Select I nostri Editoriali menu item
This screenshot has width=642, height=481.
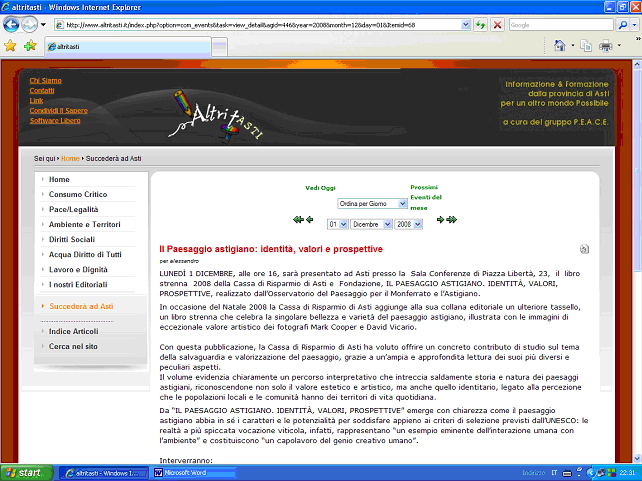(x=78, y=285)
